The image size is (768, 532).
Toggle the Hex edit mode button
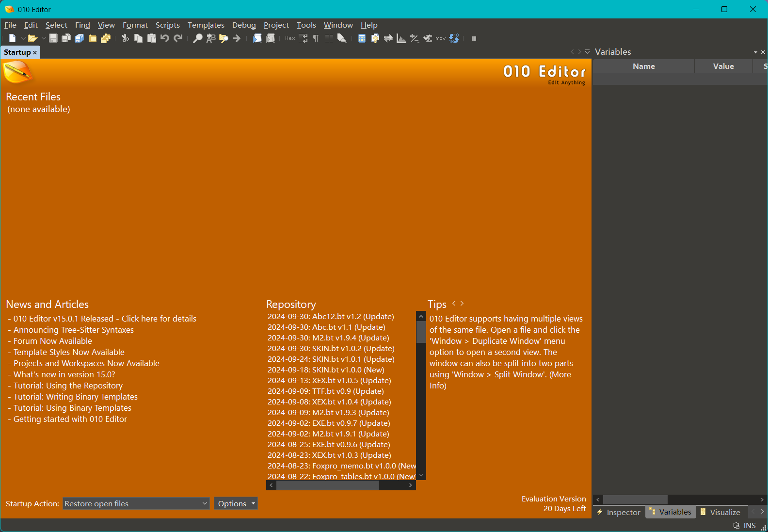pyautogui.click(x=290, y=38)
